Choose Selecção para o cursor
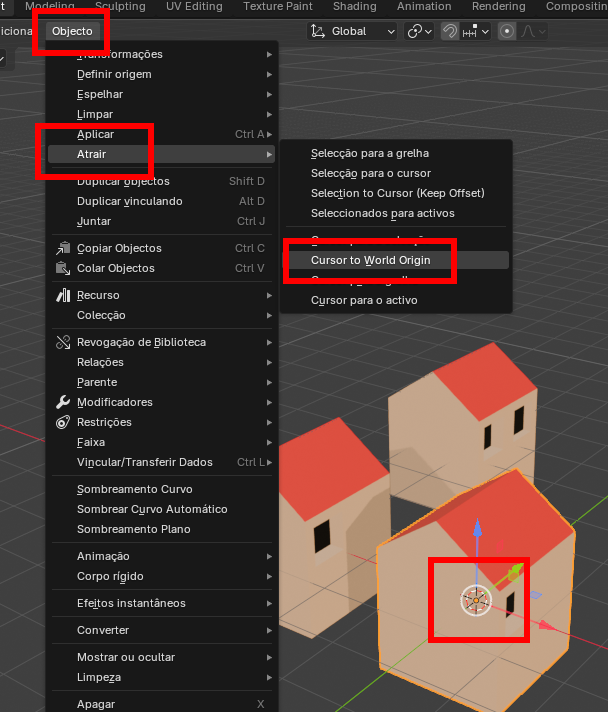 (396, 173)
